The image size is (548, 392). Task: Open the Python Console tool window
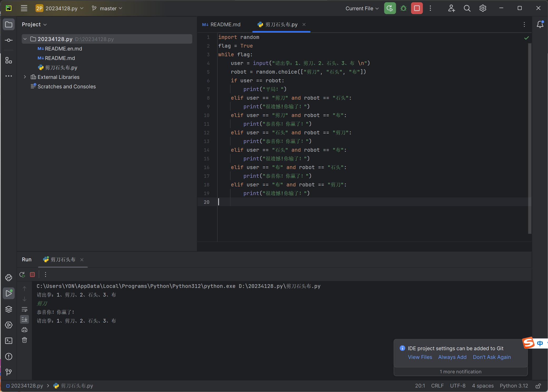click(x=9, y=278)
